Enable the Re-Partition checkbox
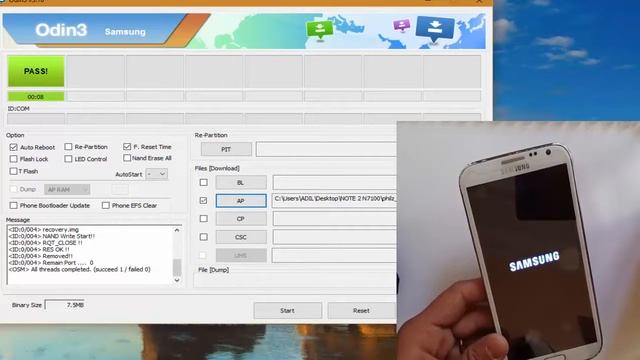The height and width of the screenshot is (360, 640). (x=68, y=147)
